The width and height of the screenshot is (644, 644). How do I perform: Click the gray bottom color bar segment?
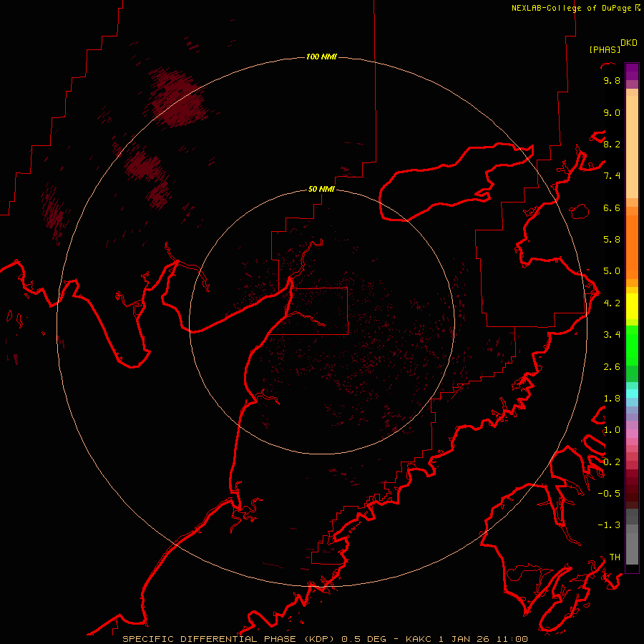632,548
